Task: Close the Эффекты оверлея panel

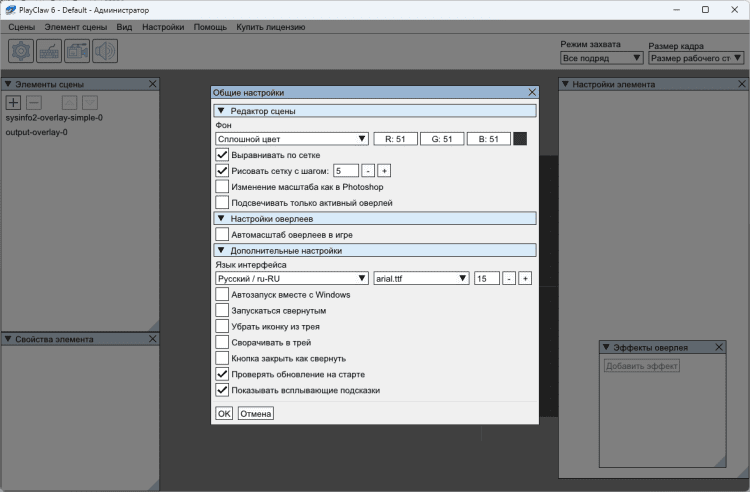Action: pyautogui.click(x=719, y=347)
